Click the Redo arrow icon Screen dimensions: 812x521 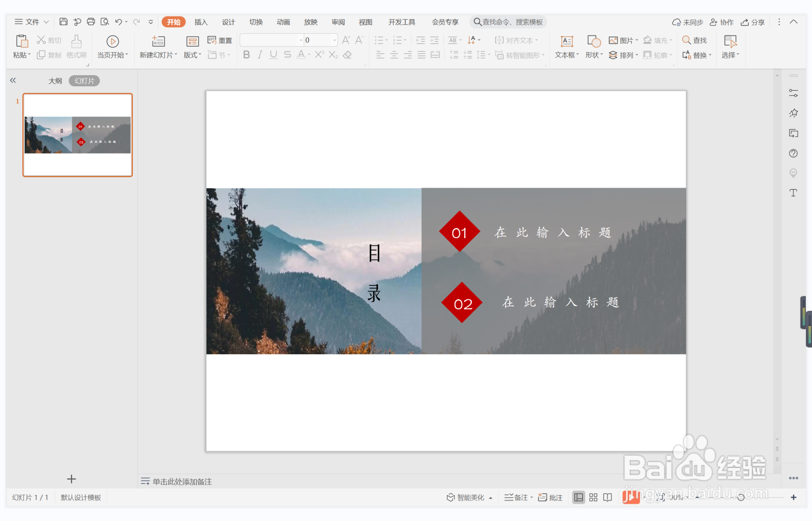pyautogui.click(x=136, y=22)
